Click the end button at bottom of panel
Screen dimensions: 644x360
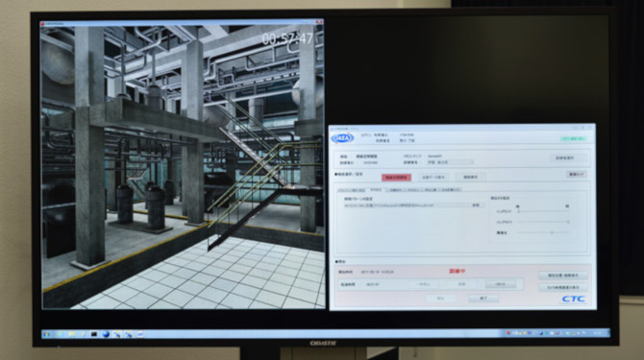click(483, 299)
